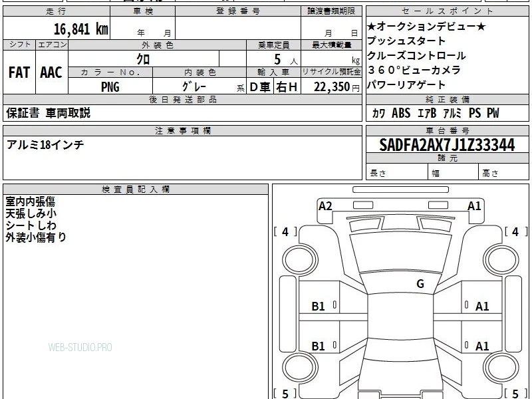The image size is (532, 399).
Task: Click the A1 mark on the front door
Action: tap(482, 307)
